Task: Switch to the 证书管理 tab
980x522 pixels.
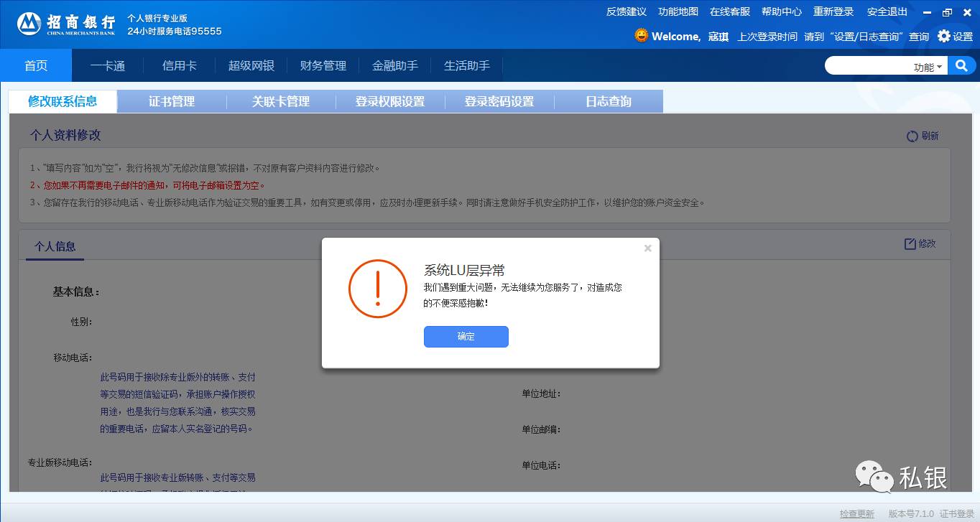Action: pos(172,101)
